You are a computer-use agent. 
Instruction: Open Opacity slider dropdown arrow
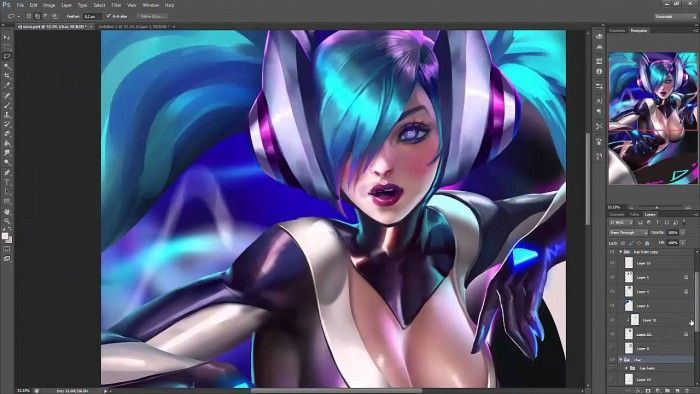(683, 232)
